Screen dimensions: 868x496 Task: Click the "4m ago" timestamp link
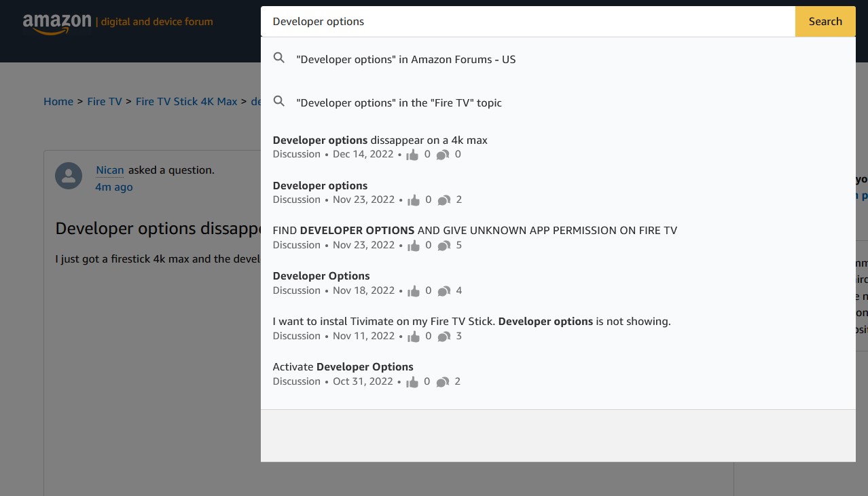(113, 187)
